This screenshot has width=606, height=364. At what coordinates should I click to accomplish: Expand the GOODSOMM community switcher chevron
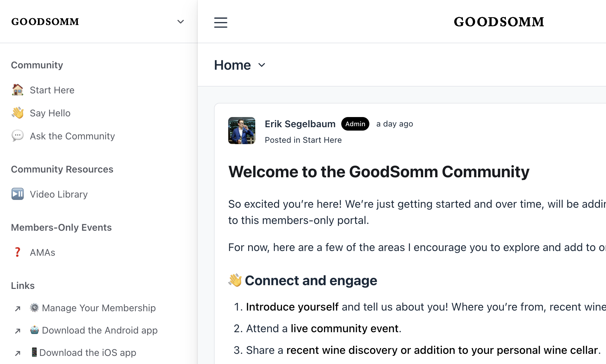click(x=180, y=21)
